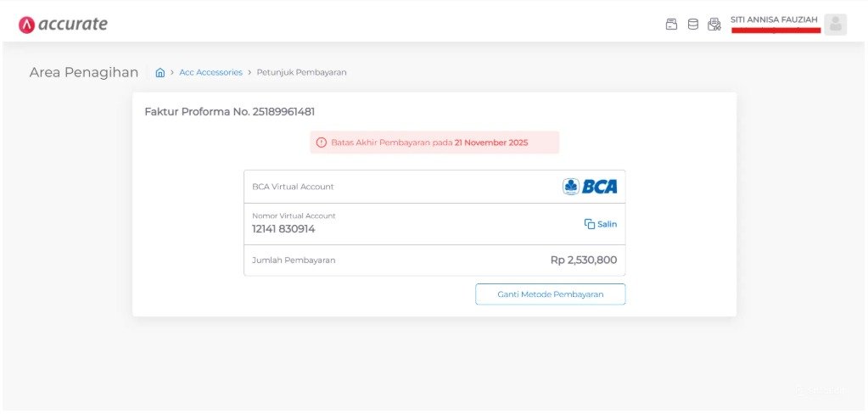The width and height of the screenshot is (868, 420).
Task: Click the Area Penagihan page title
Action: [x=84, y=72]
